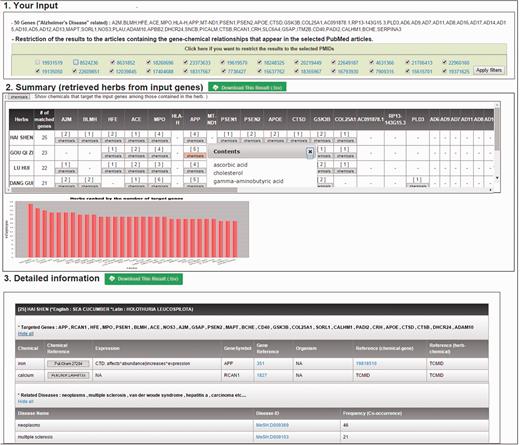Viewport: 520px width, 445px height.
Task: Click the DANG GUI herb row name
Action: pyautogui.click(x=22, y=183)
